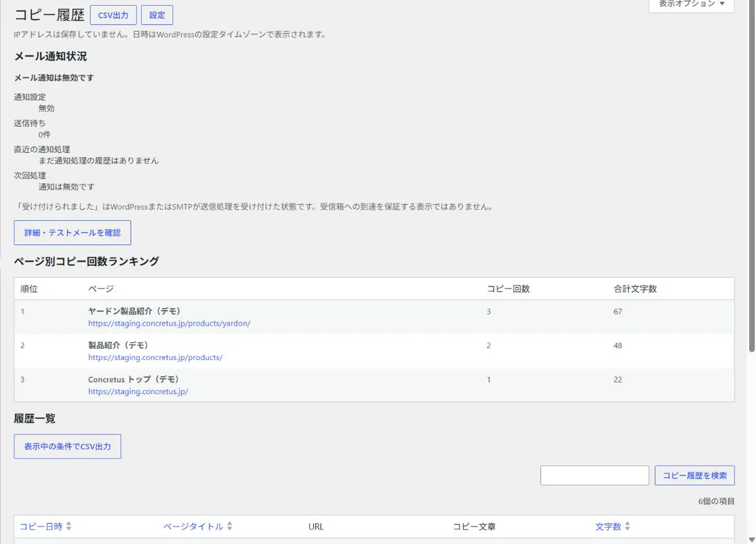Click the メール通知状況 heading
756x544 pixels.
coord(50,56)
